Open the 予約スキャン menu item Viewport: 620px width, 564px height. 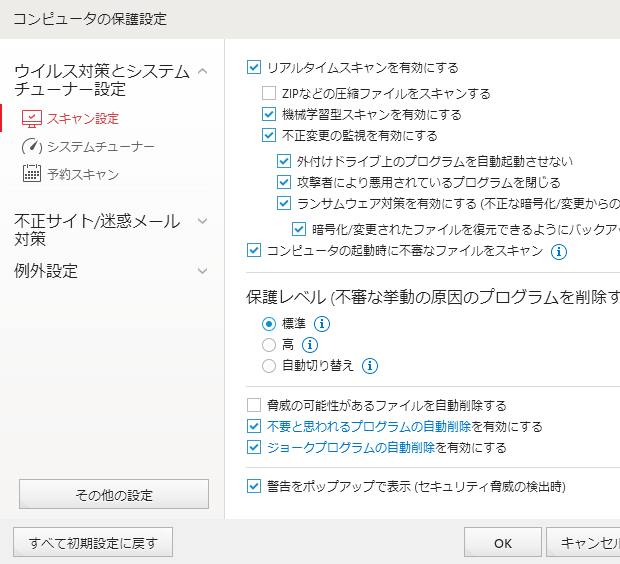[82, 175]
